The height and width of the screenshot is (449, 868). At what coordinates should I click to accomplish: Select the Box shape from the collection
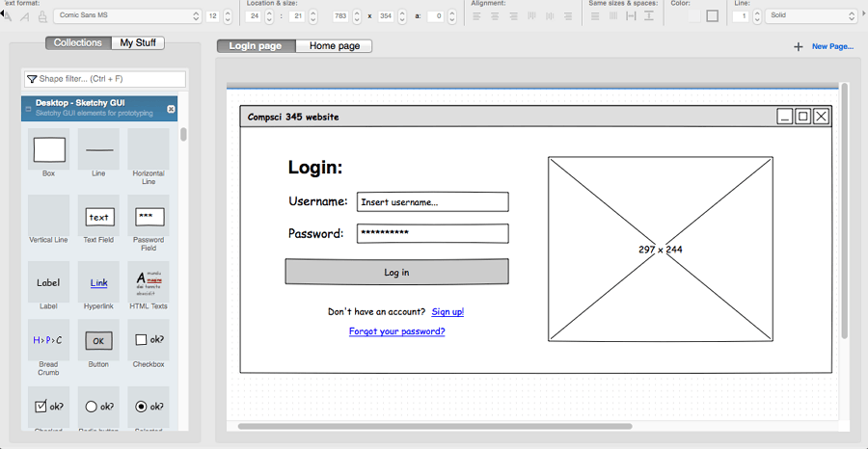[x=49, y=149]
